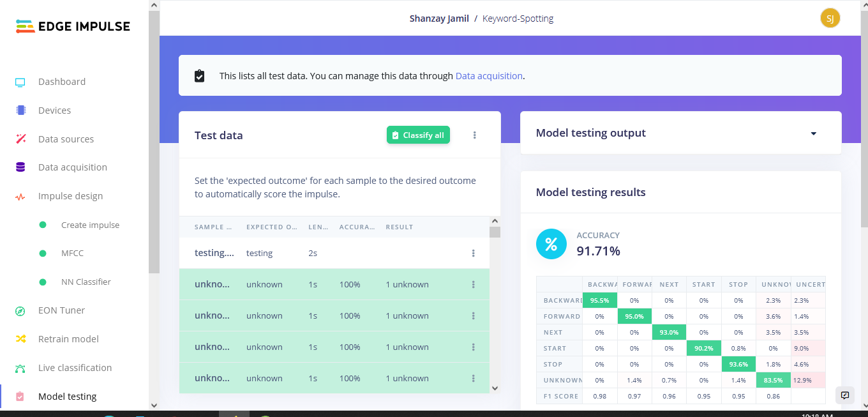The image size is (868, 417).
Task: Click the Data sources wand icon
Action: [20, 139]
